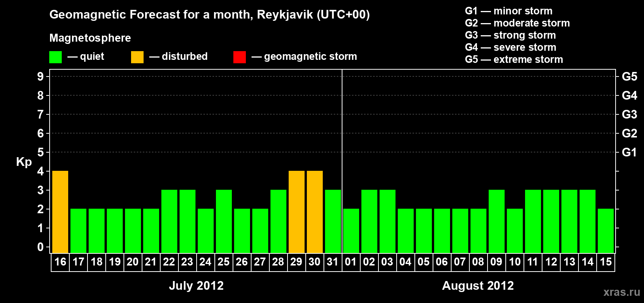
Task: Click the date label 17
Action: coord(78,262)
